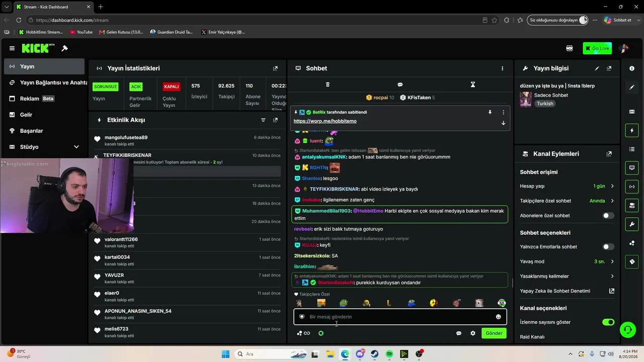Click the hourglass icon in chat toolbar

472,84
